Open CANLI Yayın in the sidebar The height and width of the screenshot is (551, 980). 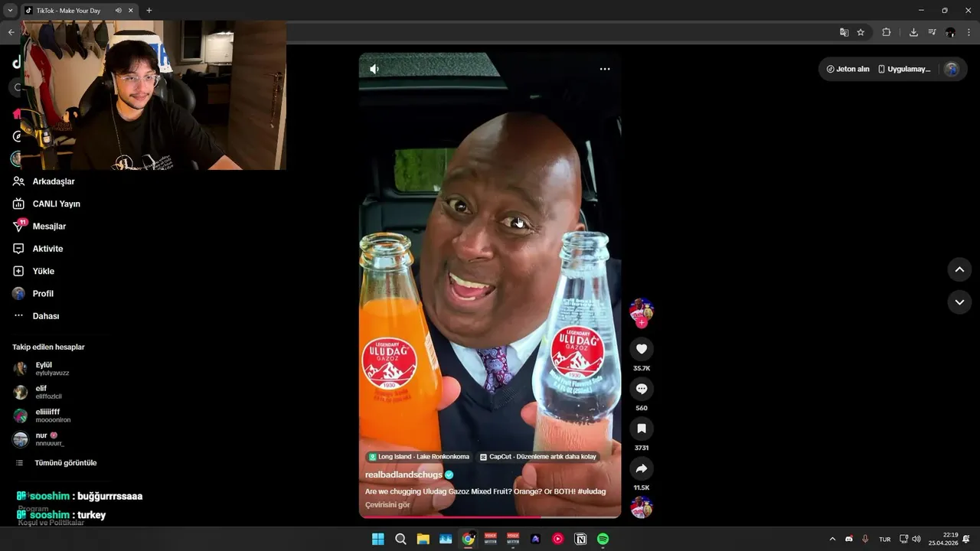(x=46, y=204)
